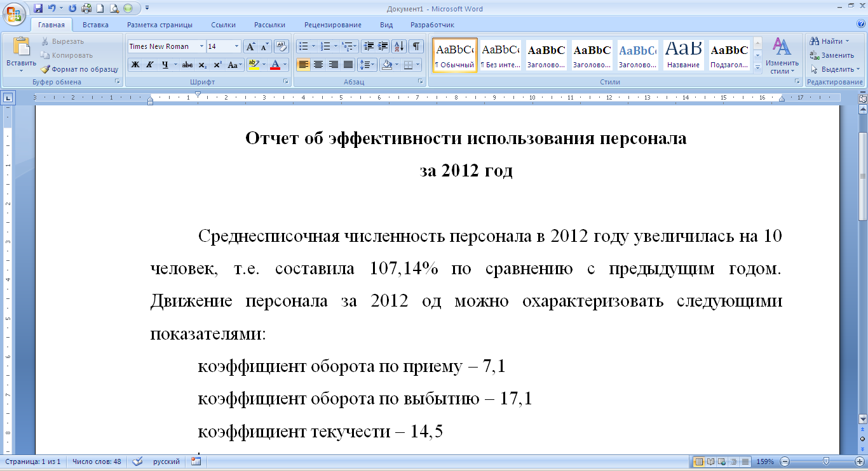The width and height of the screenshot is (868, 471).
Task: Open the Разметка страницы tab
Action: click(x=159, y=25)
